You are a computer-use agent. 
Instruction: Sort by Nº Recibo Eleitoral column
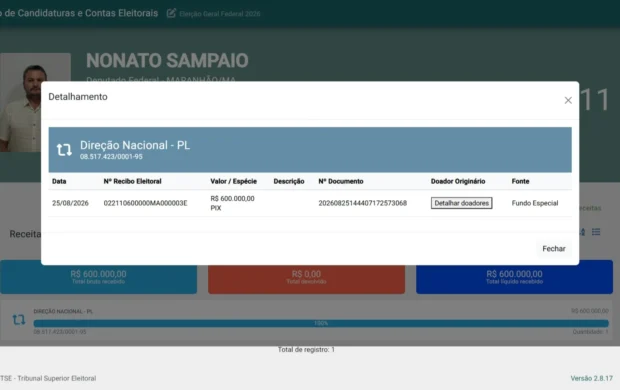click(132, 181)
